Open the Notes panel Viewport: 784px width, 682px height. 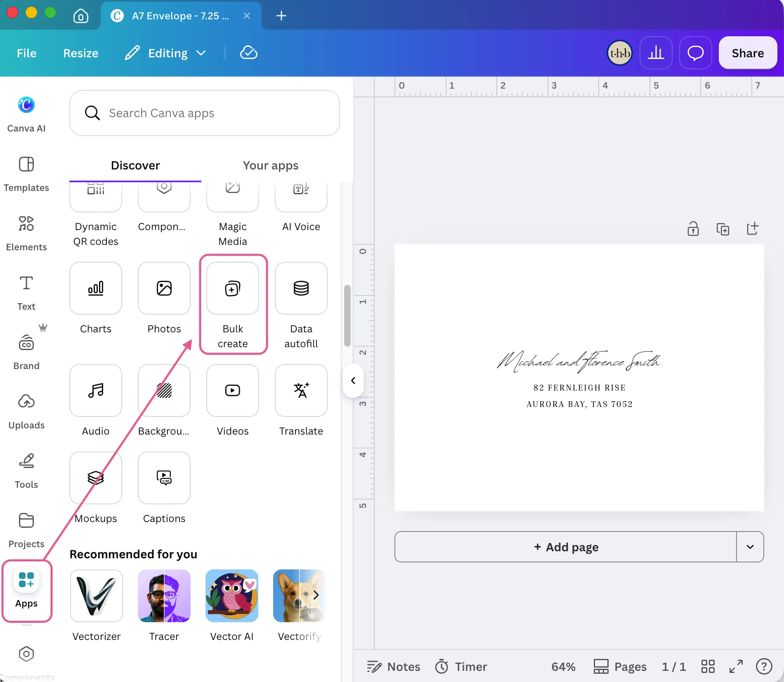pos(393,666)
